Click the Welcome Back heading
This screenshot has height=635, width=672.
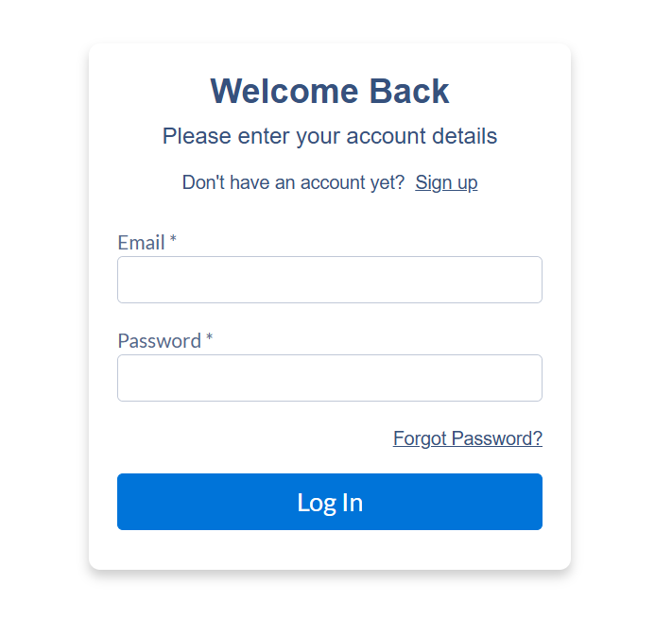[329, 92]
